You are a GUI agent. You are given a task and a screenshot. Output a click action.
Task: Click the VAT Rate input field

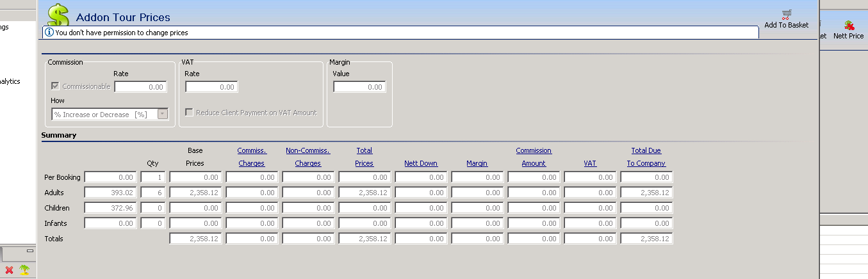(x=211, y=87)
